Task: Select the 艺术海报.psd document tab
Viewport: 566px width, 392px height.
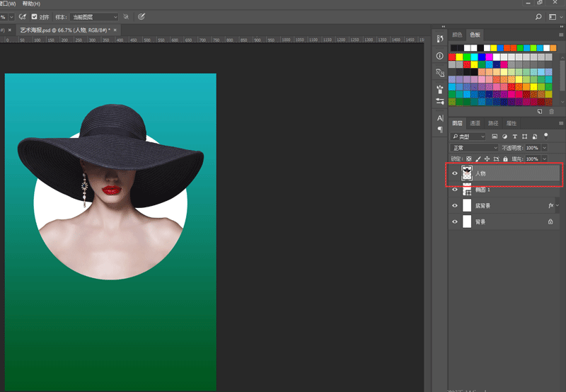Action: click(x=65, y=30)
